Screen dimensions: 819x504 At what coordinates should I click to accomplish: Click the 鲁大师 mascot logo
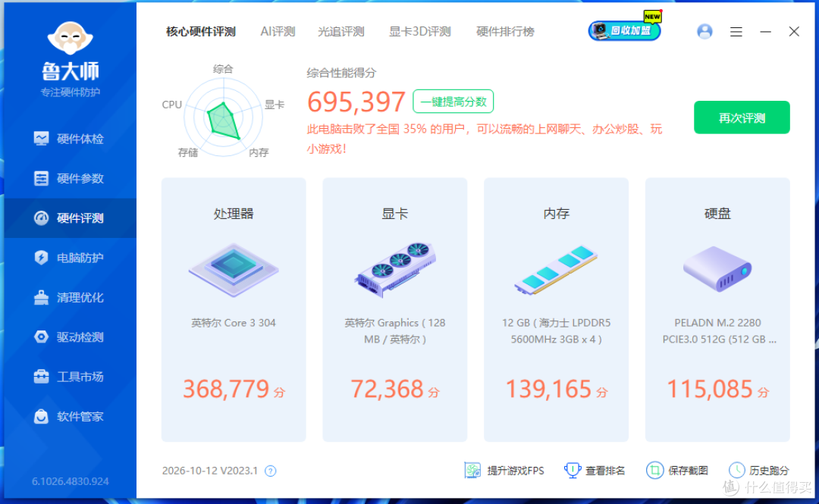[70, 38]
